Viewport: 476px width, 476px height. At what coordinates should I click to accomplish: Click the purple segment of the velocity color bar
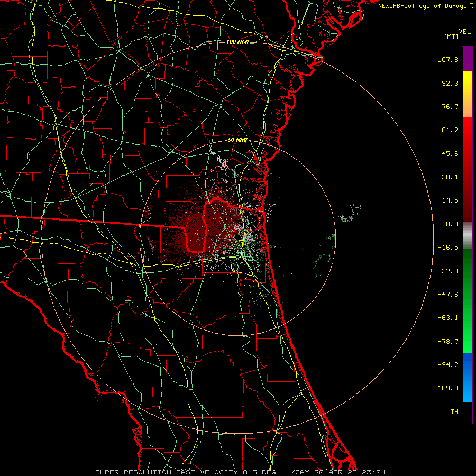pyautogui.click(x=467, y=59)
